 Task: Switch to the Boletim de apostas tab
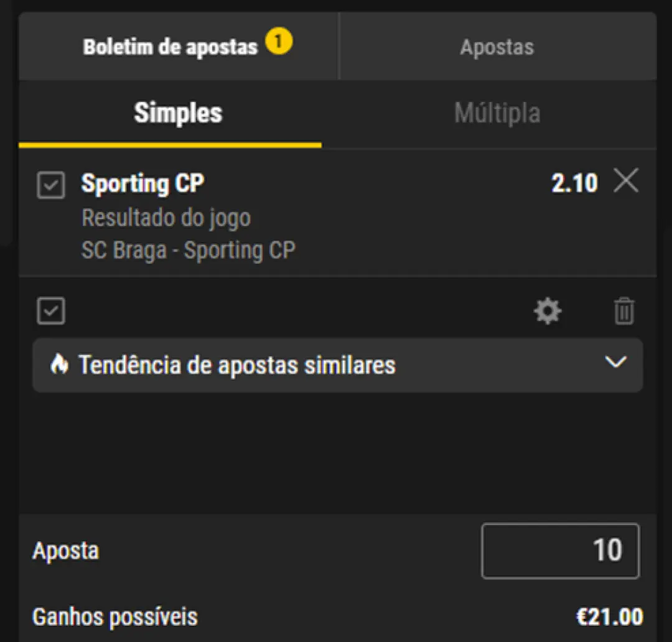170,47
